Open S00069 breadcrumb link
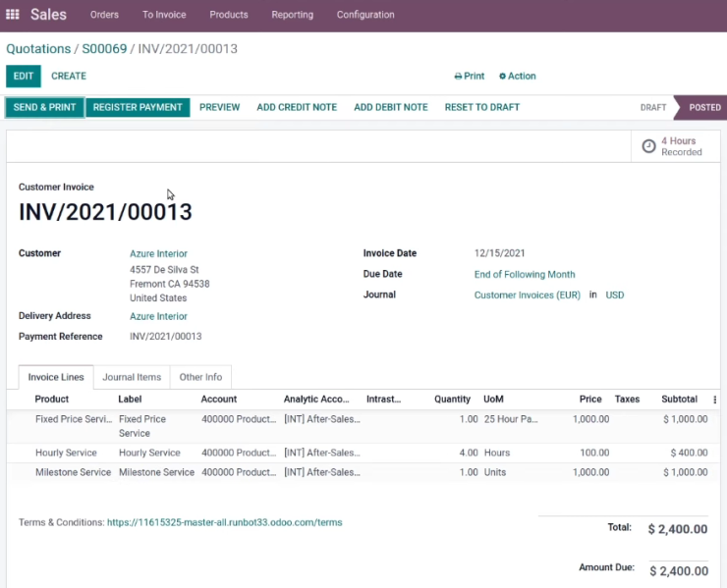Viewport: 727px width, 588px height. [x=104, y=49]
